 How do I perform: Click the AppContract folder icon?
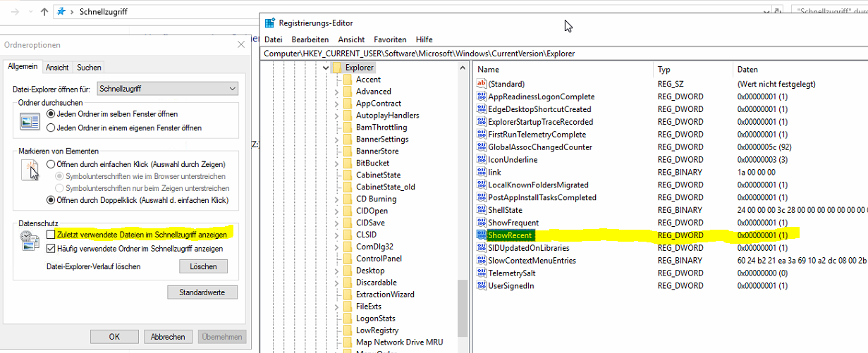(x=348, y=104)
